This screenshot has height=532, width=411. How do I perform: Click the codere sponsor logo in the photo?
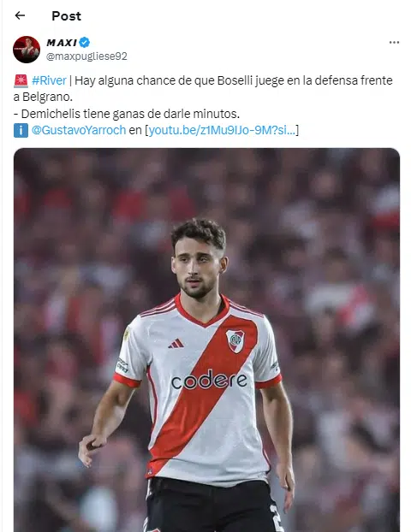pyautogui.click(x=209, y=380)
